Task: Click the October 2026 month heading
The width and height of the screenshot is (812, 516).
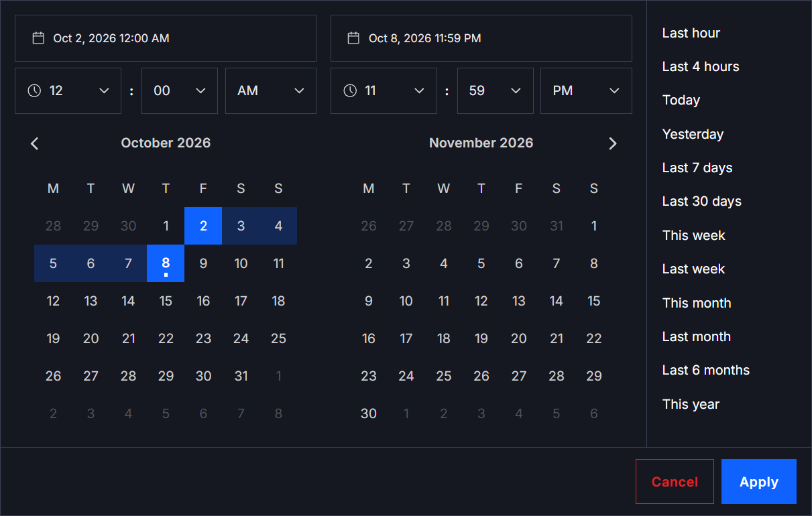Action: tap(166, 143)
